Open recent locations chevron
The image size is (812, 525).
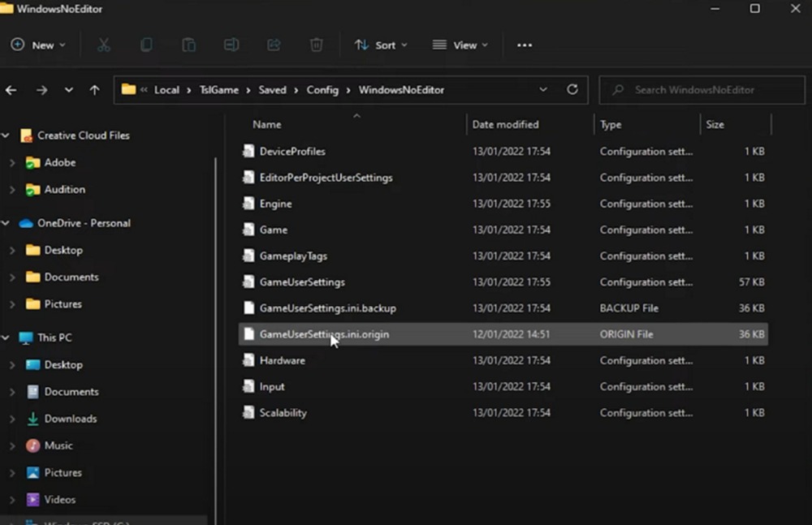coord(68,90)
